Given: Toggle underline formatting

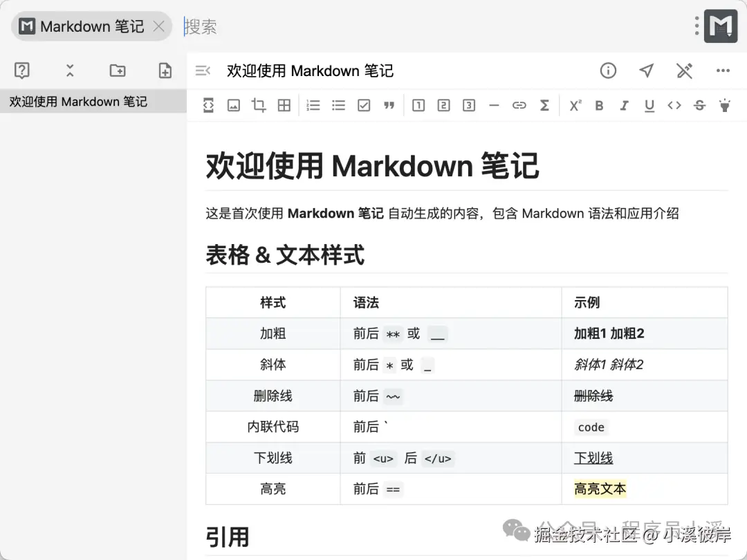Looking at the screenshot, I should [x=649, y=106].
